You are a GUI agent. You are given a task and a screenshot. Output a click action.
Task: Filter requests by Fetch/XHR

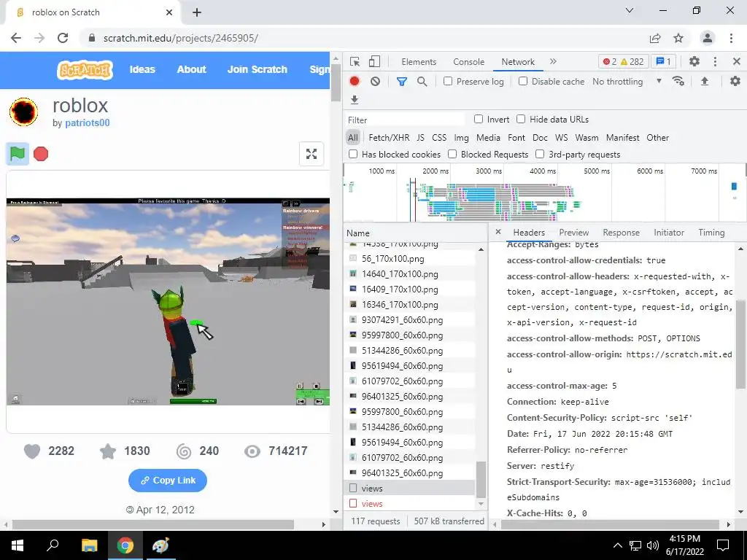tap(389, 138)
